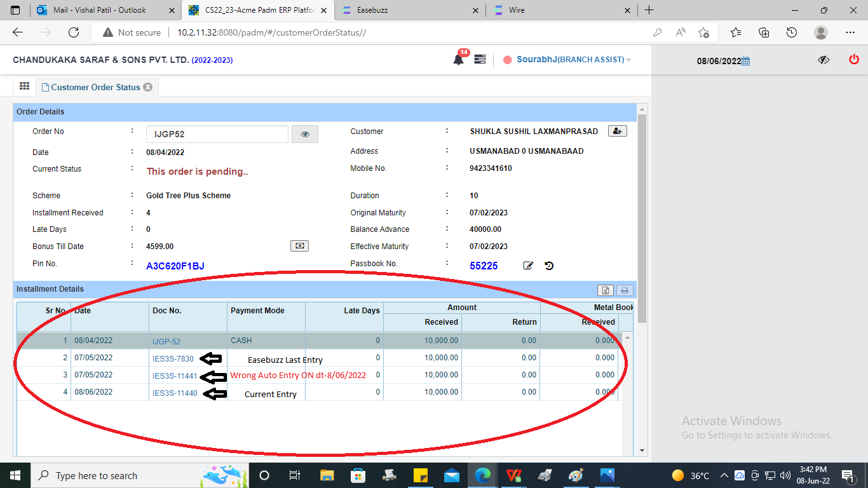Open the browser history icon
The width and height of the screenshot is (868, 488).
792,32
